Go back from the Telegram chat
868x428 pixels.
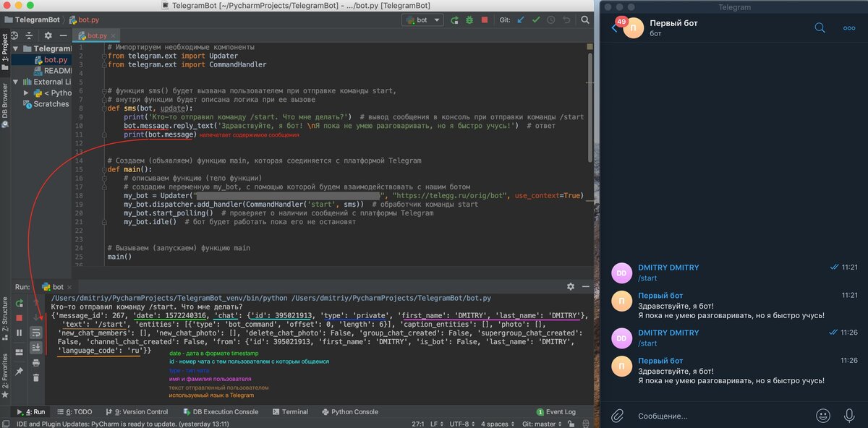pyautogui.click(x=615, y=27)
